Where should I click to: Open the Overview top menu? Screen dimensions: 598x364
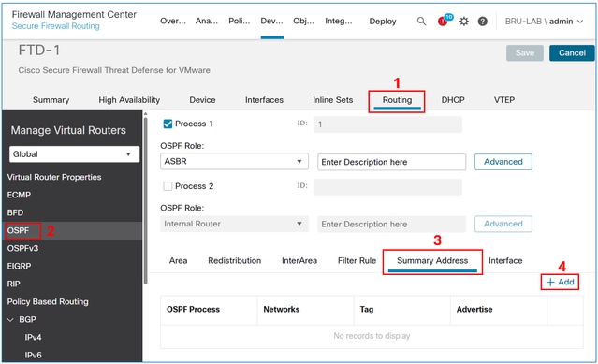173,22
